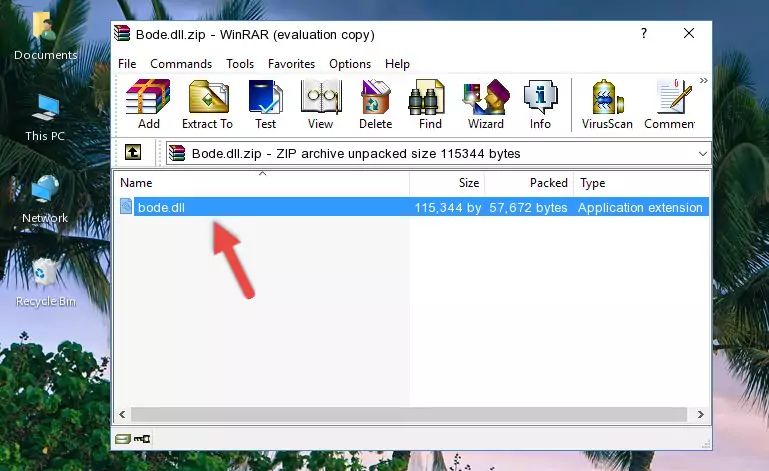Screen dimensions: 769x471
Task: Click the drive status bar icon
Action: [123, 439]
